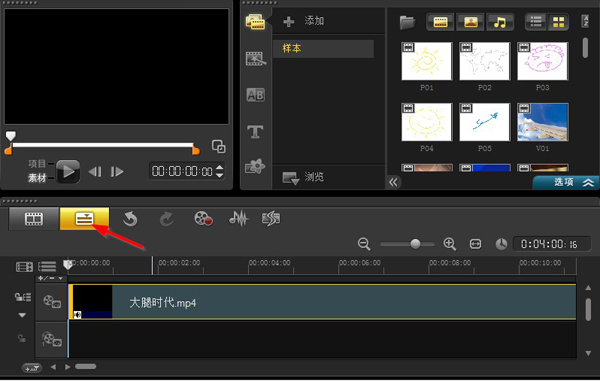Select the P01 sun thumbnail
Image resolution: width=600 pixels, height=381 pixels.
click(x=427, y=61)
